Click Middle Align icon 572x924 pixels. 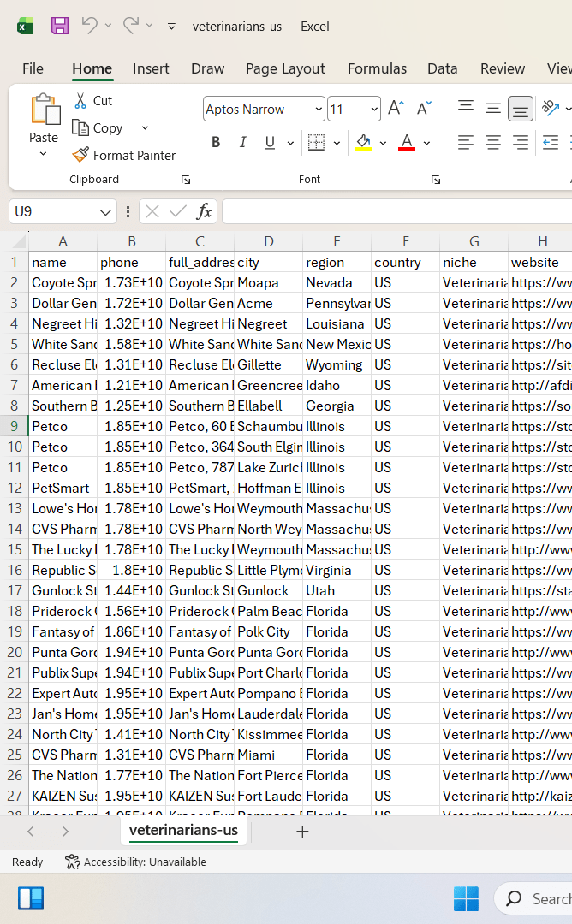pos(493,107)
